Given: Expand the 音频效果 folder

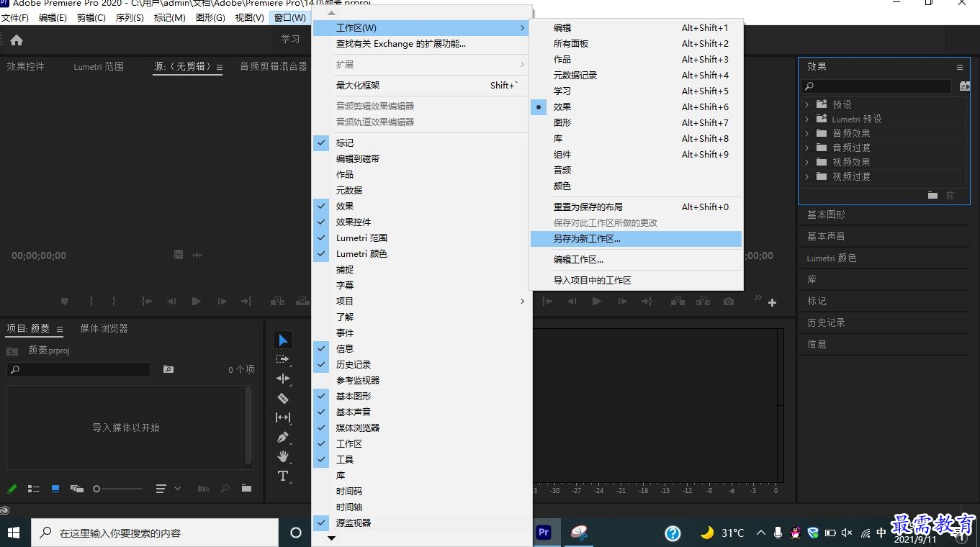Looking at the screenshot, I should pos(807,133).
